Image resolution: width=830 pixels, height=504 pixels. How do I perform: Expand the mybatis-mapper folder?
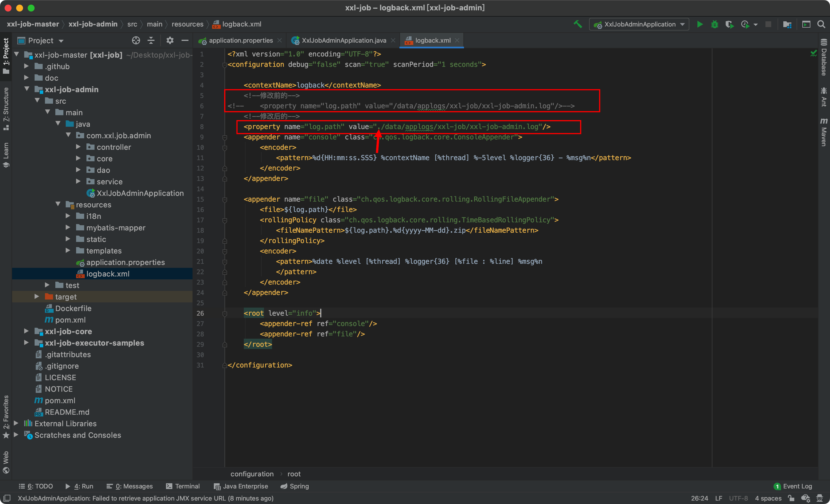(68, 227)
